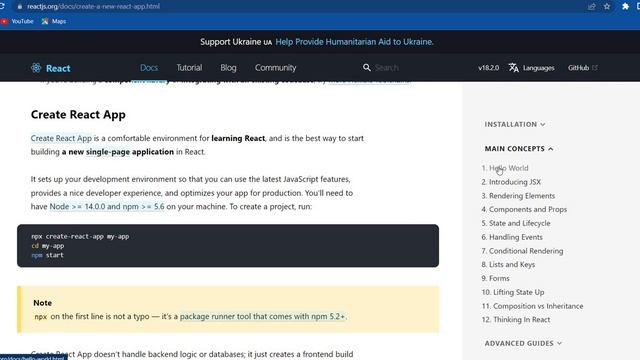Open the Help Provide Humanitarian Aid to Ukraine link
Screen dimensions: 640x360
pos(354,42)
